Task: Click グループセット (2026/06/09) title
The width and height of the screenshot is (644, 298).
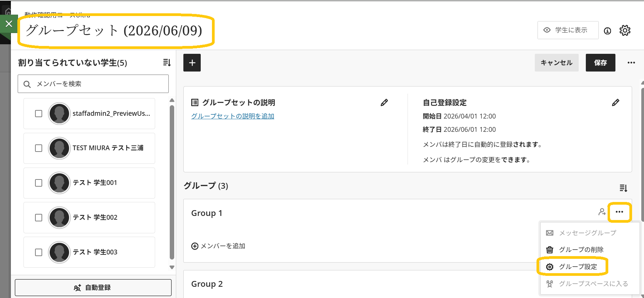Action: tap(114, 31)
